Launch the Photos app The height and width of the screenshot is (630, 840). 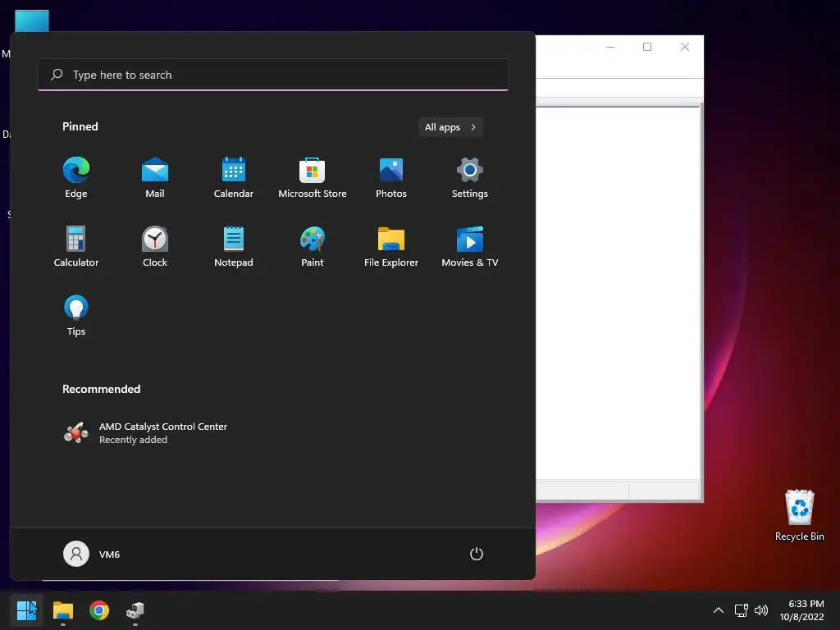tap(391, 178)
